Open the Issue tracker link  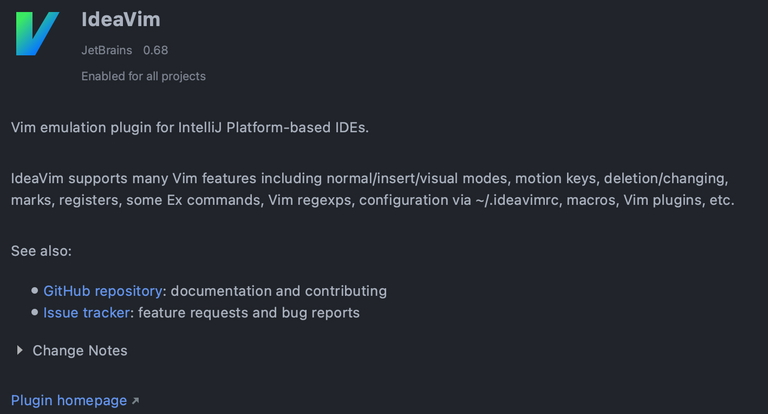click(87, 313)
